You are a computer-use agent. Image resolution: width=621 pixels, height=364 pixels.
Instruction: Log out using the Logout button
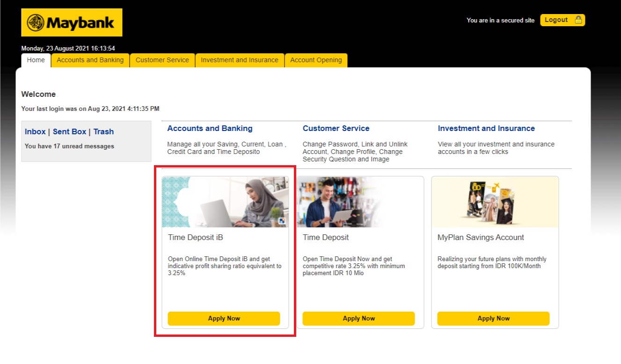[x=562, y=20]
